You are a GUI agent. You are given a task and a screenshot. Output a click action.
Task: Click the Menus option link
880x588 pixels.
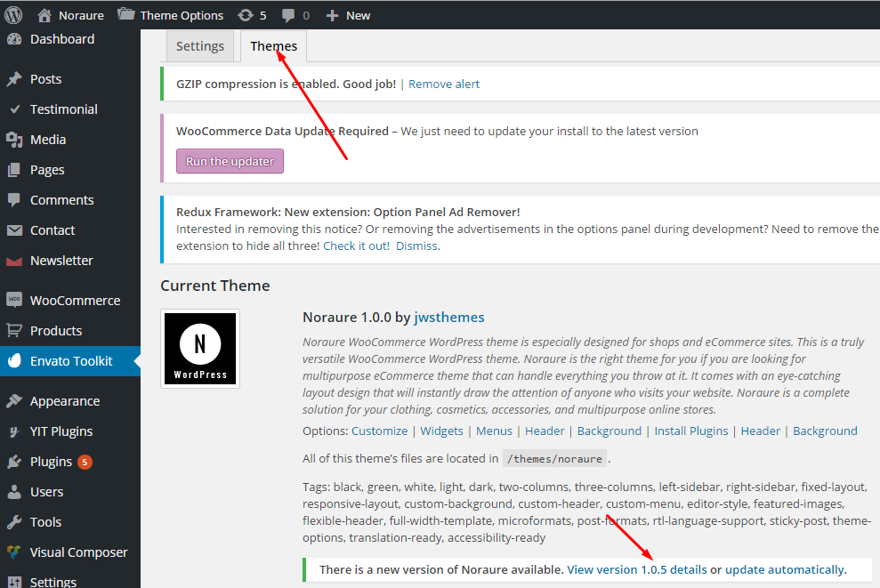pyautogui.click(x=495, y=431)
